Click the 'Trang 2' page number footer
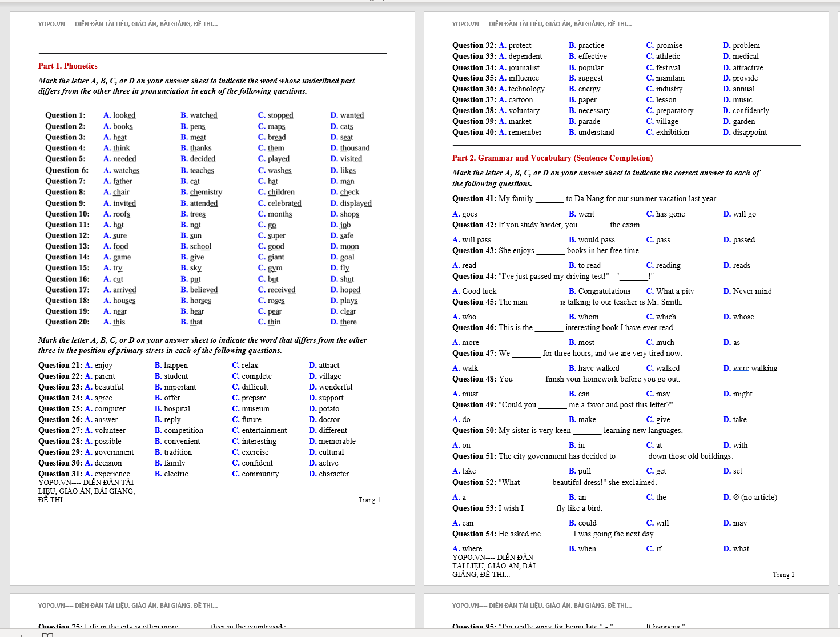Screen dimensions: 840x637 (x=783, y=575)
